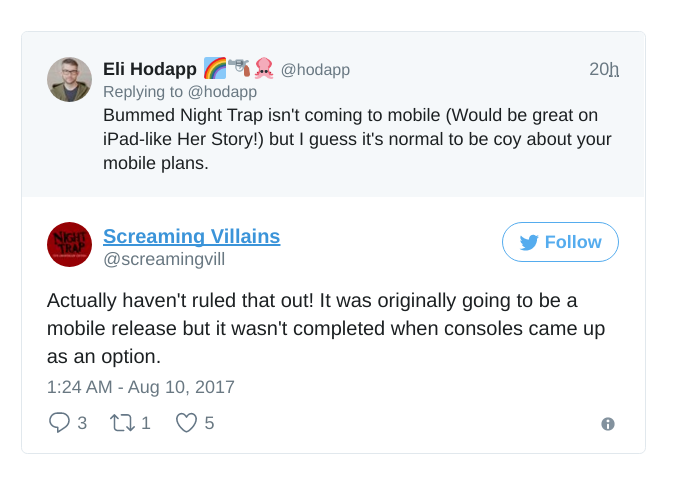Click the rainbow emoji beside Eli Hodapp
The height and width of the screenshot is (486, 679).
[215, 68]
